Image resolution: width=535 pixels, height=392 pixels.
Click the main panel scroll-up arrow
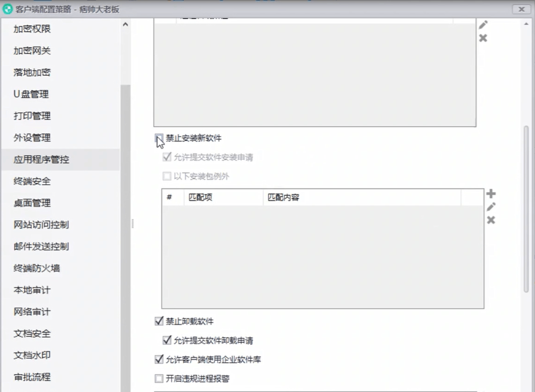(526, 25)
